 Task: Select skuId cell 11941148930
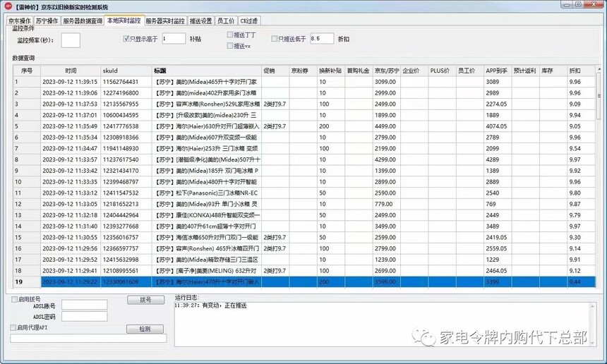pyautogui.click(x=126, y=149)
